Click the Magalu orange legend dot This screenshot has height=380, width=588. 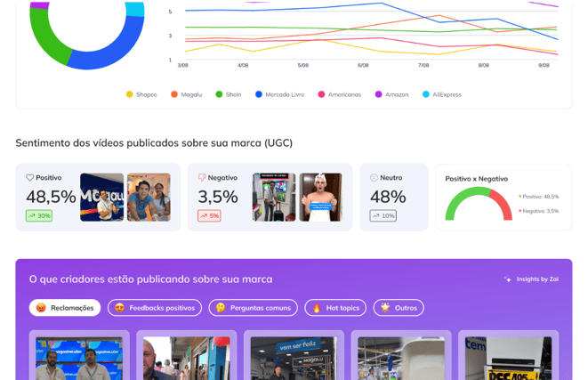pyautogui.click(x=174, y=94)
